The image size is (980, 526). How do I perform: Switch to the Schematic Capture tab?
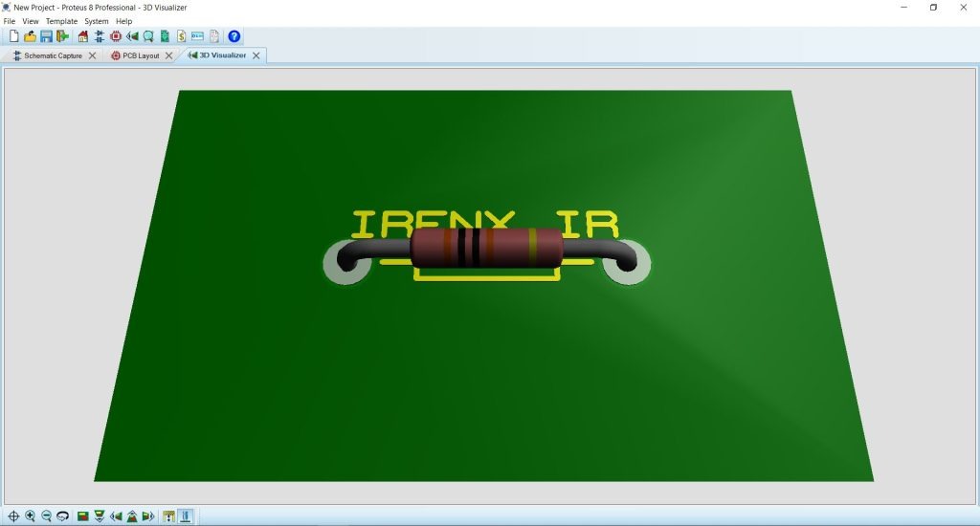click(x=48, y=55)
